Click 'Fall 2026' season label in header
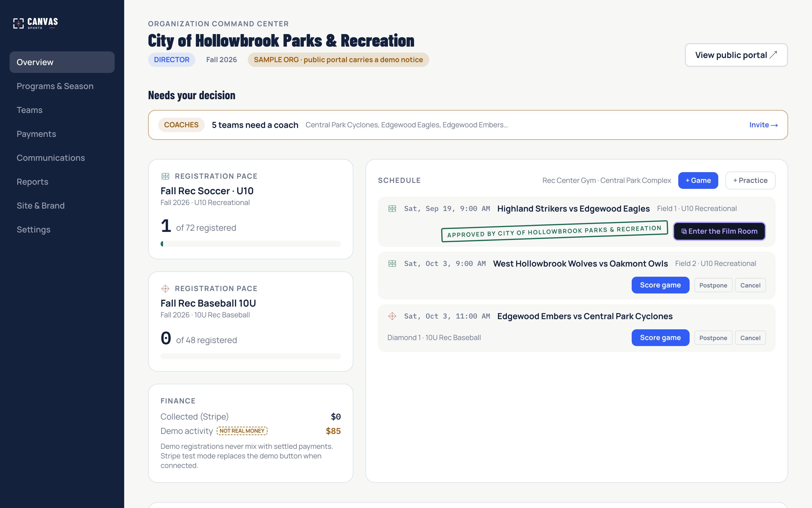 pyautogui.click(x=222, y=60)
